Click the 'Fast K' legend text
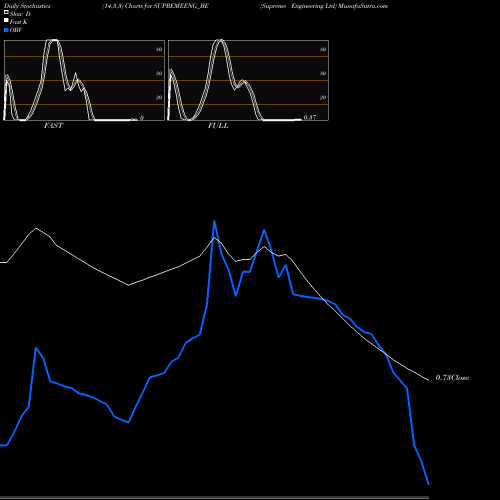500x500 pixels. 19,22
